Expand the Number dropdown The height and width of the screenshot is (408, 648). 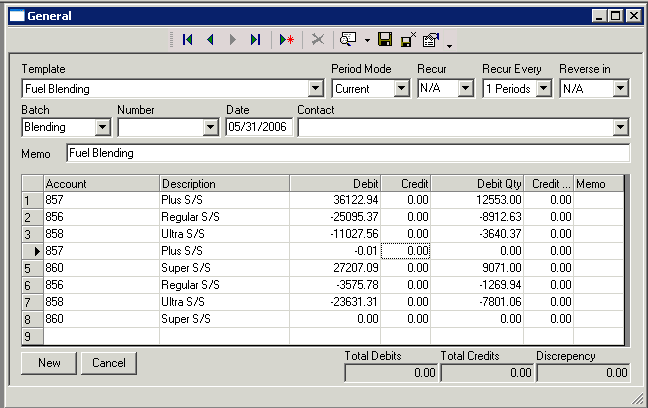point(210,127)
